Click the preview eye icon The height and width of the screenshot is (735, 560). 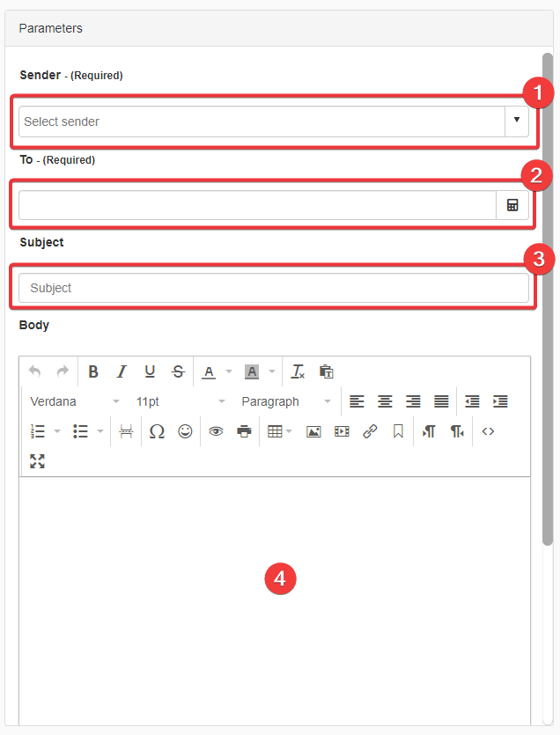[216, 431]
